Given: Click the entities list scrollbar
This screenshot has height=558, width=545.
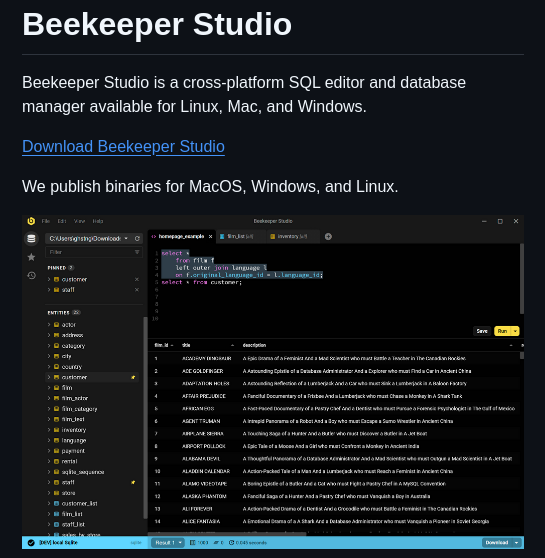Looking at the screenshot, I should click(x=145, y=417).
